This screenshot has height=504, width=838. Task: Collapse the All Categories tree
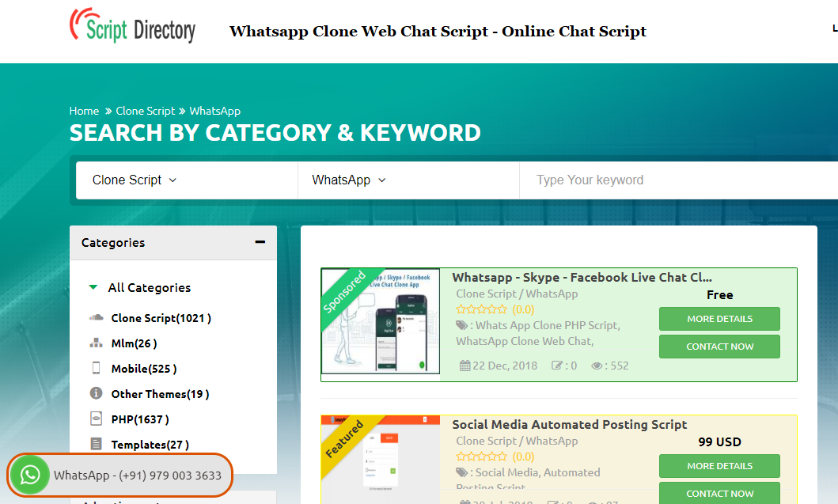click(x=92, y=287)
